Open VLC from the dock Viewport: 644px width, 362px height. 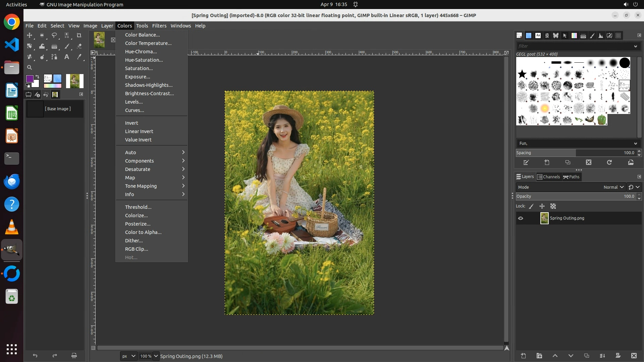12,227
